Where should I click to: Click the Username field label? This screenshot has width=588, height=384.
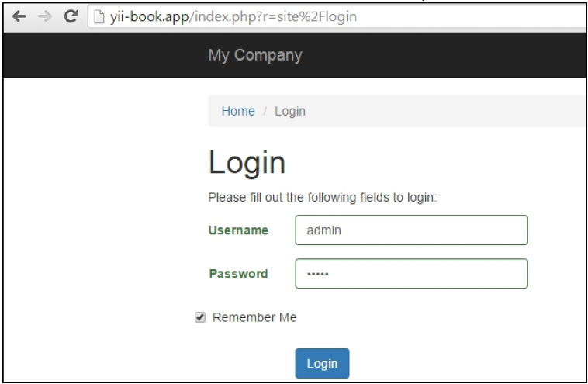(238, 230)
